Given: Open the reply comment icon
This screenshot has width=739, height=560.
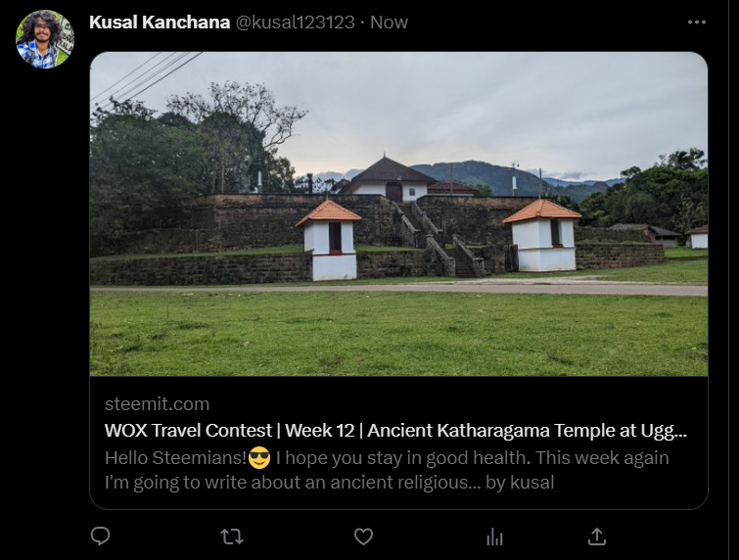Looking at the screenshot, I should [100, 536].
